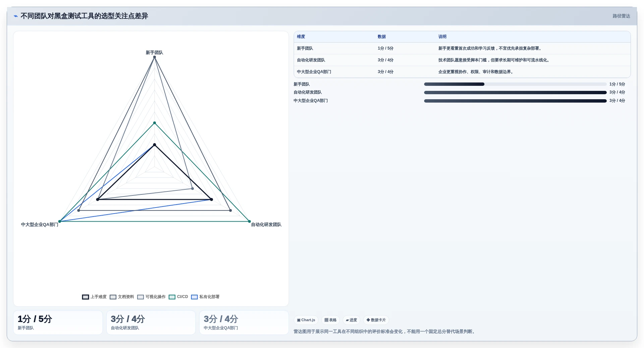Click the 维度 column header
This screenshot has width=644, height=348.
[x=301, y=37]
